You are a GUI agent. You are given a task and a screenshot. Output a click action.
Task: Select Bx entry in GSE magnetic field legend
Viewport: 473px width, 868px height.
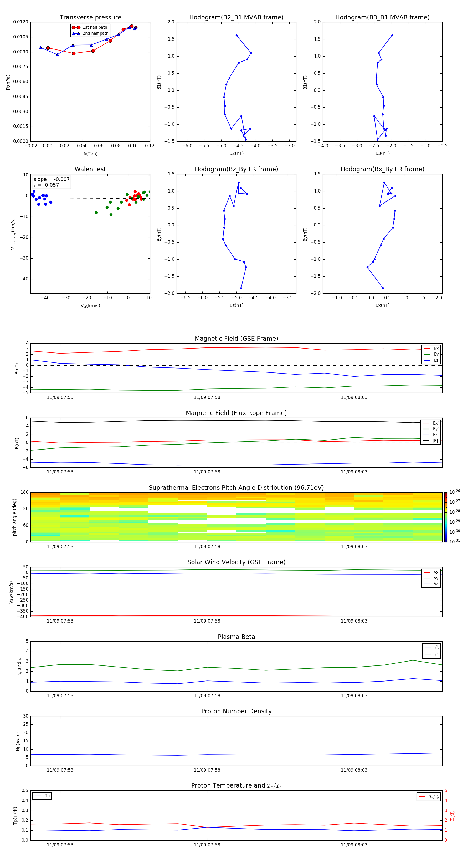pos(431,349)
